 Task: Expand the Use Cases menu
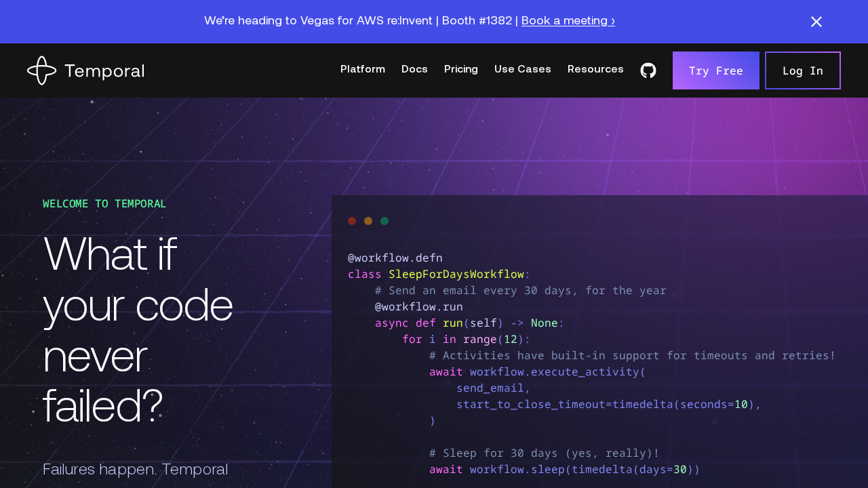523,69
